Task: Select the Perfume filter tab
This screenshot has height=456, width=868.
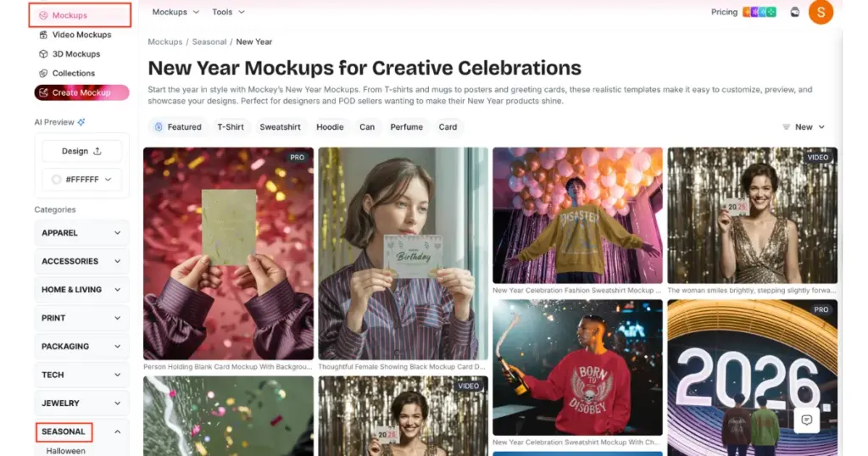Action: (406, 127)
